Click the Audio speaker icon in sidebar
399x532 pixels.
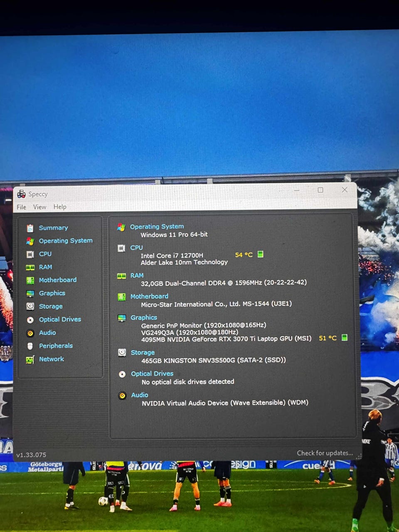tap(30, 333)
